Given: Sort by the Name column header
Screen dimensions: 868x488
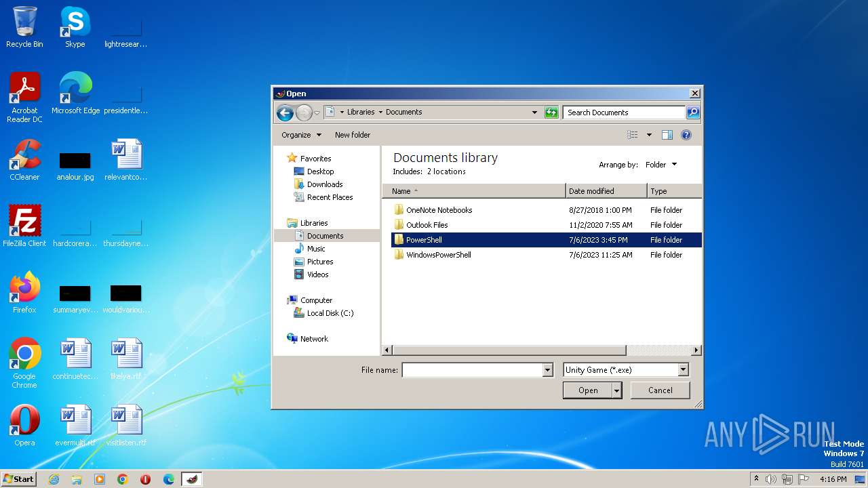Looking at the screenshot, I should click(474, 191).
